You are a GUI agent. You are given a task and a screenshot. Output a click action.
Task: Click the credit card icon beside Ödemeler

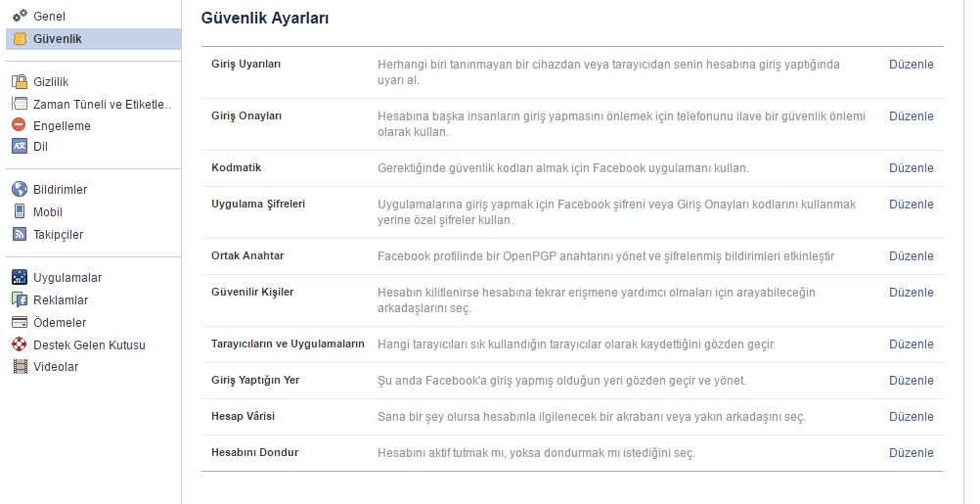point(20,322)
